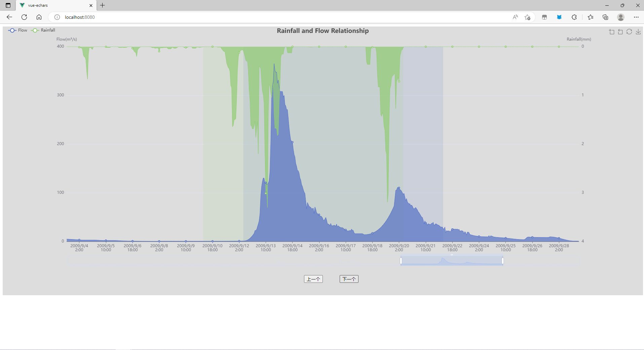Restore the chart to its original state
The image size is (644, 350).
pyautogui.click(x=629, y=32)
